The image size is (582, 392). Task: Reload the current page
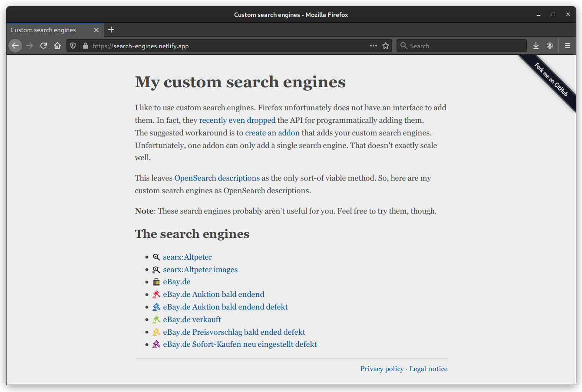(43, 46)
